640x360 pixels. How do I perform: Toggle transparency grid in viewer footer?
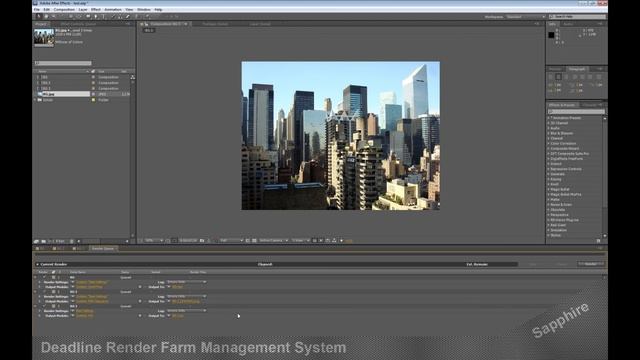254,241
